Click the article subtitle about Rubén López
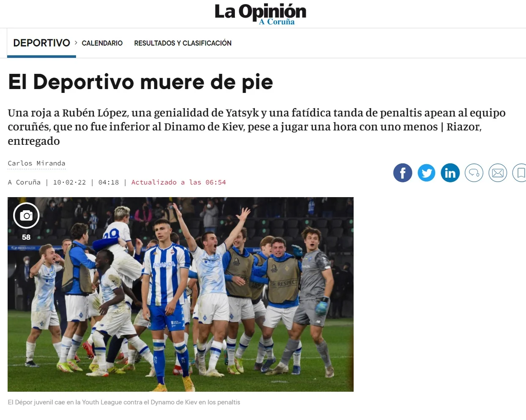Image resolution: width=526 pixels, height=420 pixels. [257, 127]
